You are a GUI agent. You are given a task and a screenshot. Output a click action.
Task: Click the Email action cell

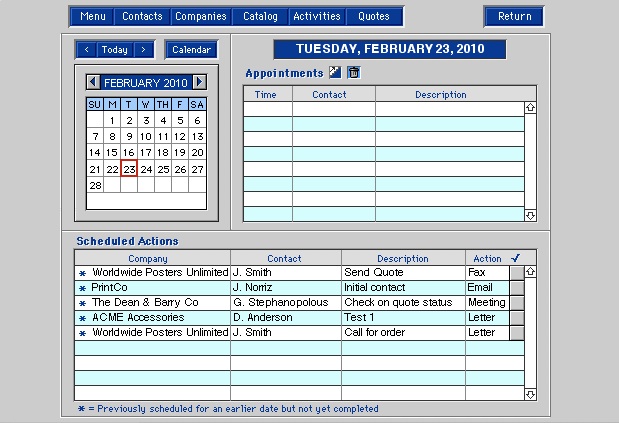tap(488, 288)
